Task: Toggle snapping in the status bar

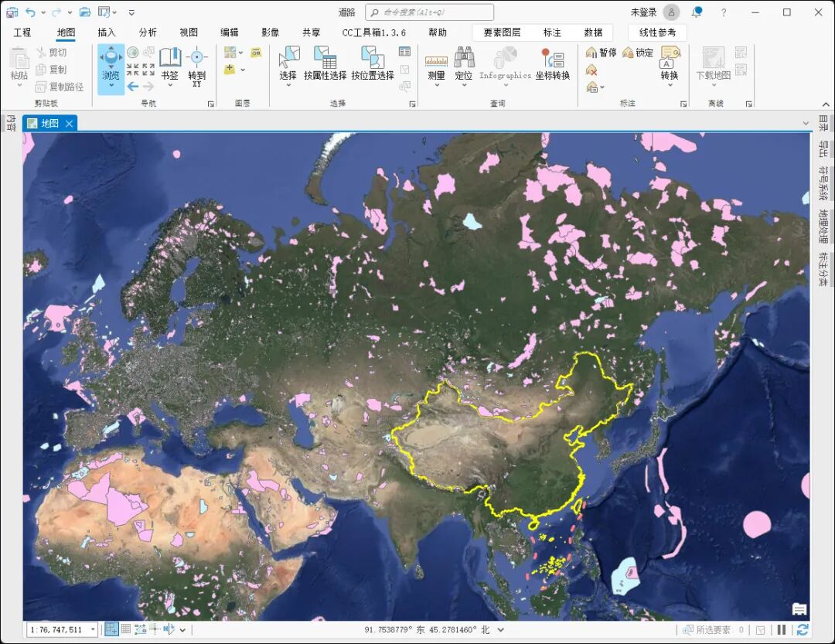Action: pos(111,629)
